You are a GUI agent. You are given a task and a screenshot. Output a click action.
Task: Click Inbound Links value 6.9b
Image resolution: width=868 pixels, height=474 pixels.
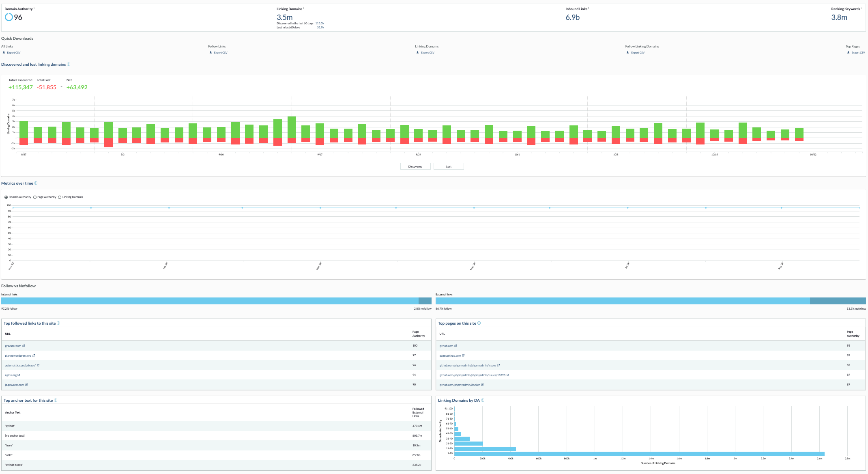pyautogui.click(x=572, y=17)
